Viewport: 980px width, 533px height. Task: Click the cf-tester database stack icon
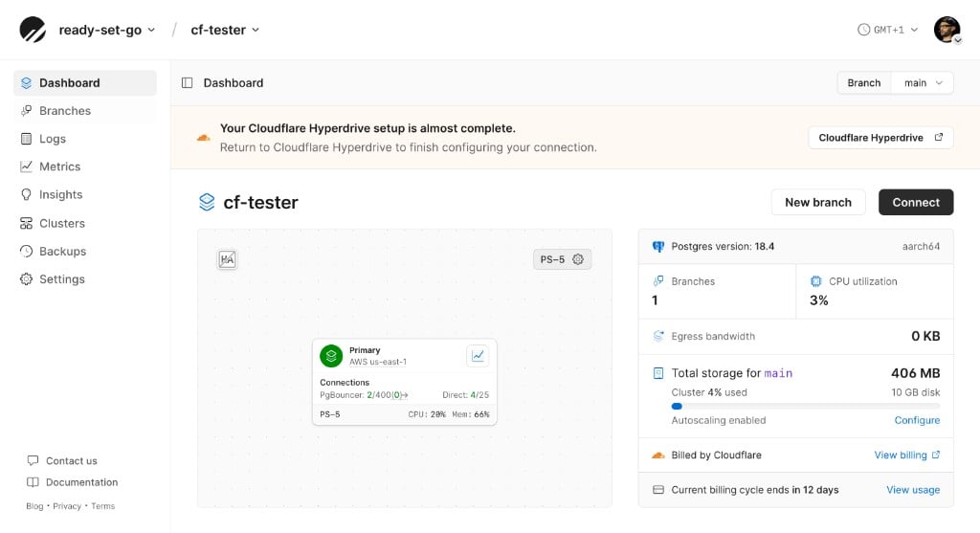(x=207, y=203)
